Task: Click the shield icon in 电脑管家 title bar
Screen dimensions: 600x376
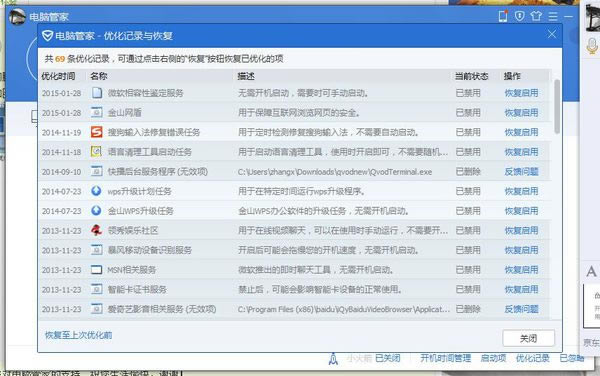Action: (x=520, y=16)
